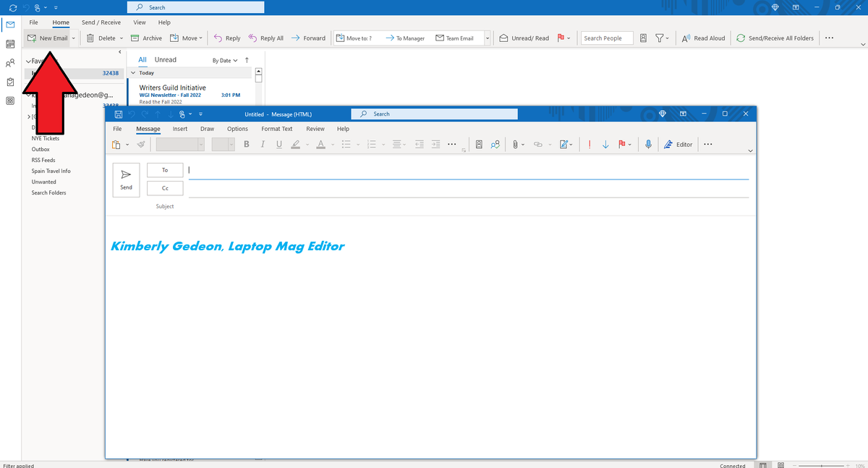Click the Unread/Read toggle in the ribbon

pos(524,38)
